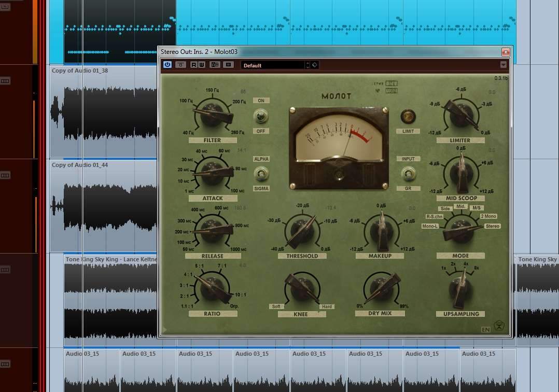Flip the ALPHA/SIGMA toggle switch

(x=261, y=174)
